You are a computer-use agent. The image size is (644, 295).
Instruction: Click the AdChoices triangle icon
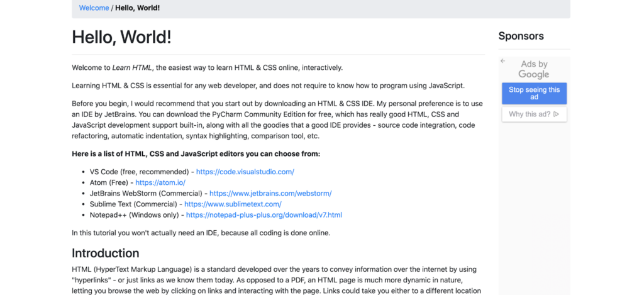[556, 114]
